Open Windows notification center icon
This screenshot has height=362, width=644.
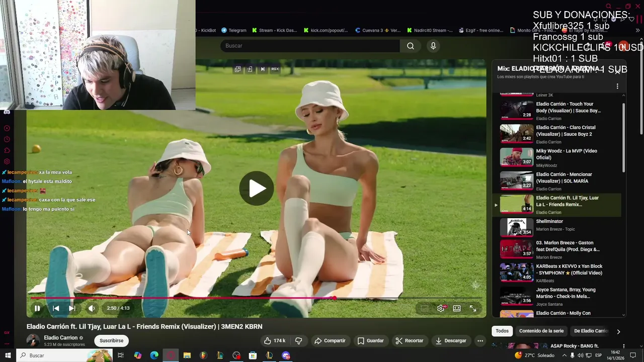point(633,355)
